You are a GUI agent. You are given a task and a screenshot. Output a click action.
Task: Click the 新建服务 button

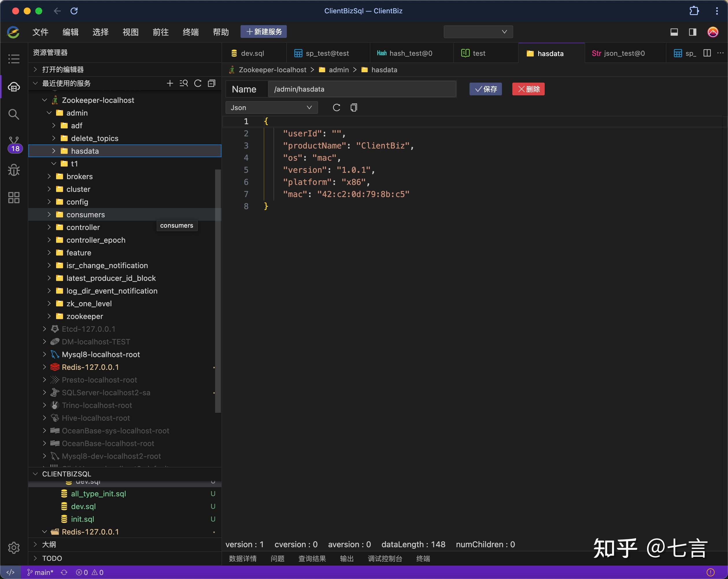click(x=263, y=31)
